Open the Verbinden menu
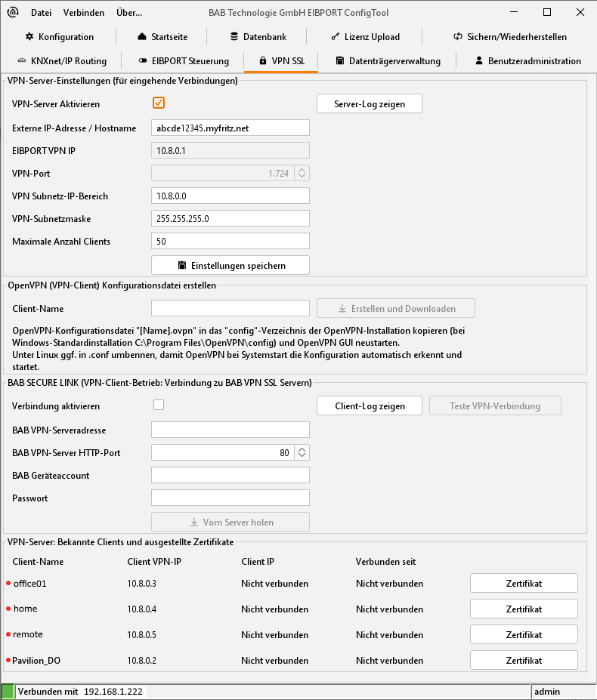The width and height of the screenshot is (597, 700). (85, 13)
